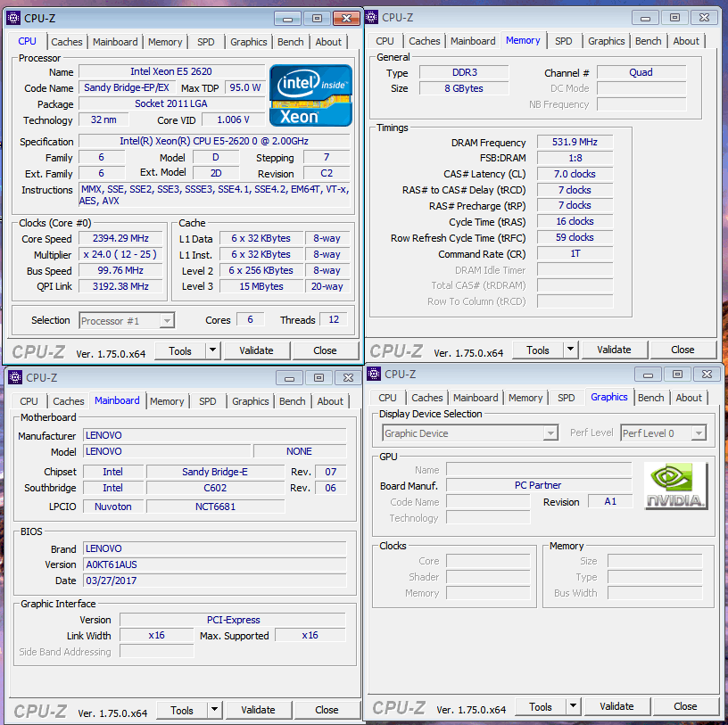The width and height of the screenshot is (728, 725).
Task: Click the Board Manuf. field PC Partner
Action: tap(539, 485)
